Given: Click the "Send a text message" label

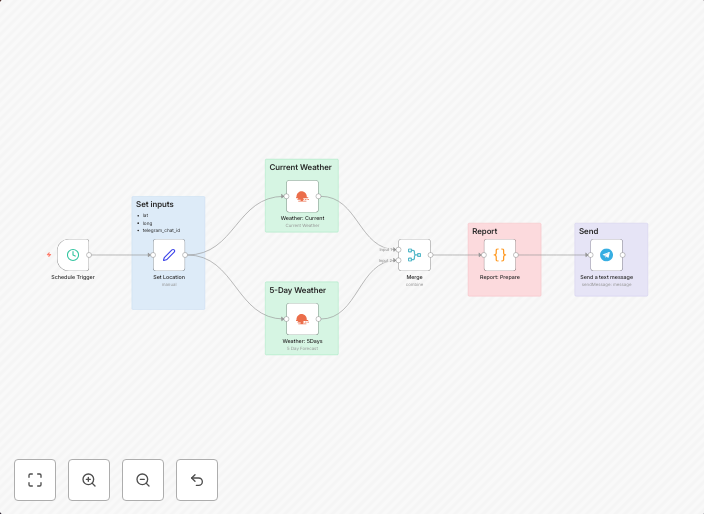Looking at the screenshot, I should pos(606,277).
